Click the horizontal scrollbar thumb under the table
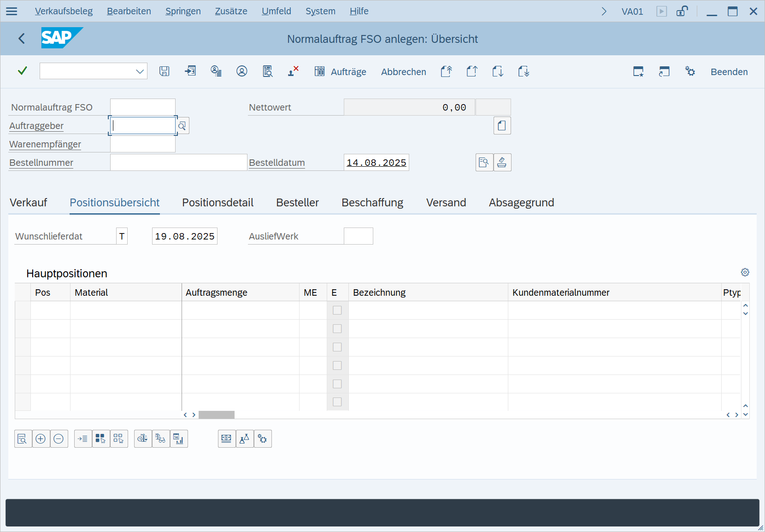 (216, 415)
